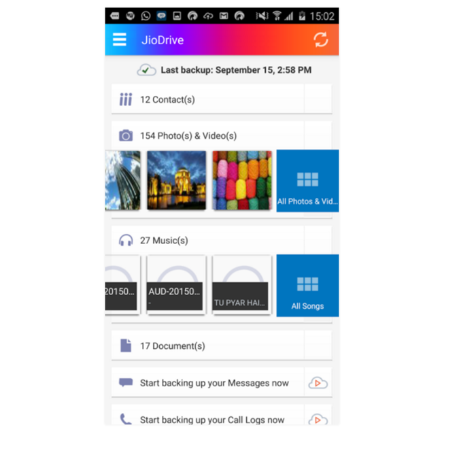The height and width of the screenshot is (455, 476).
Task: Tap the camera icon for photos
Action: pos(126,135)
